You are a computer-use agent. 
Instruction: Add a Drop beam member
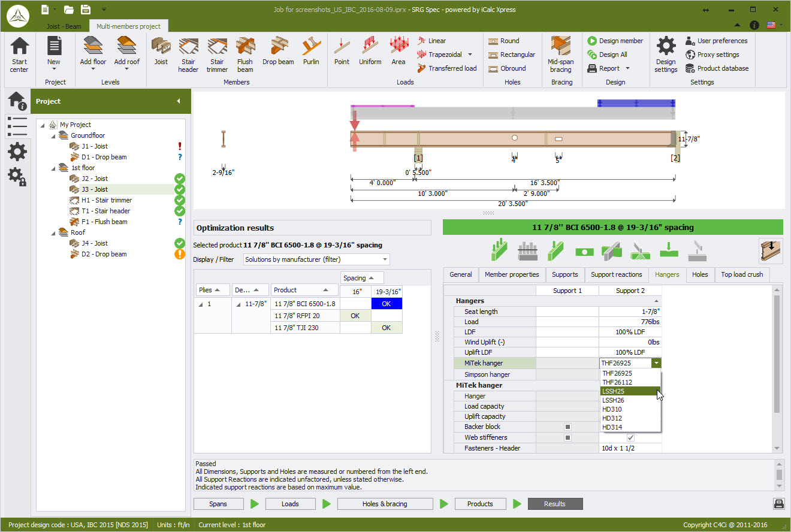[278, 51]
